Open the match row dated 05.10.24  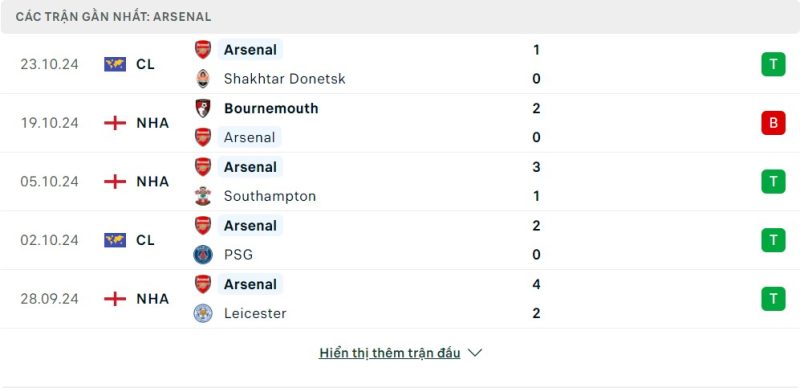(x=400, y=182)
